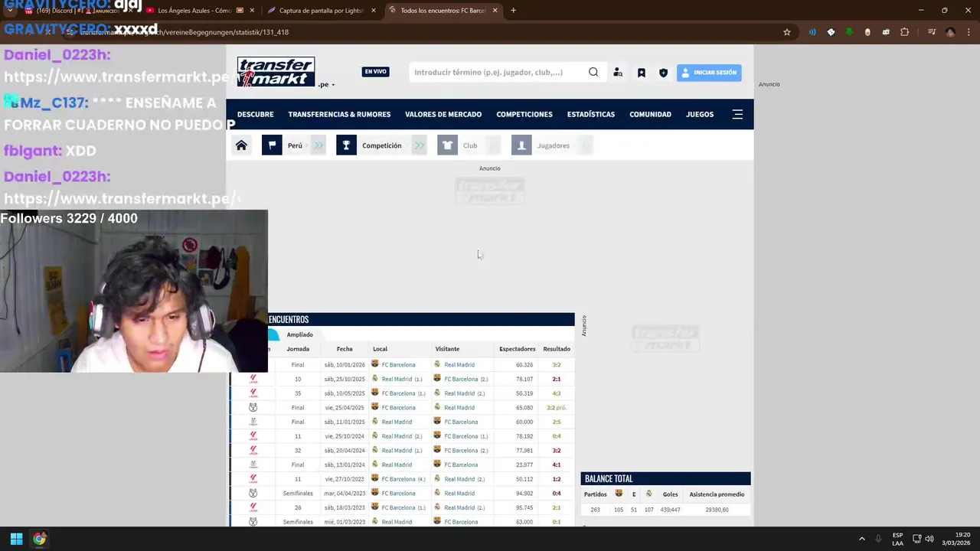Screen dimensions: 980x551
Task: Click the INICIAR SESIÓN button
Action: click(x=709, y=73)
